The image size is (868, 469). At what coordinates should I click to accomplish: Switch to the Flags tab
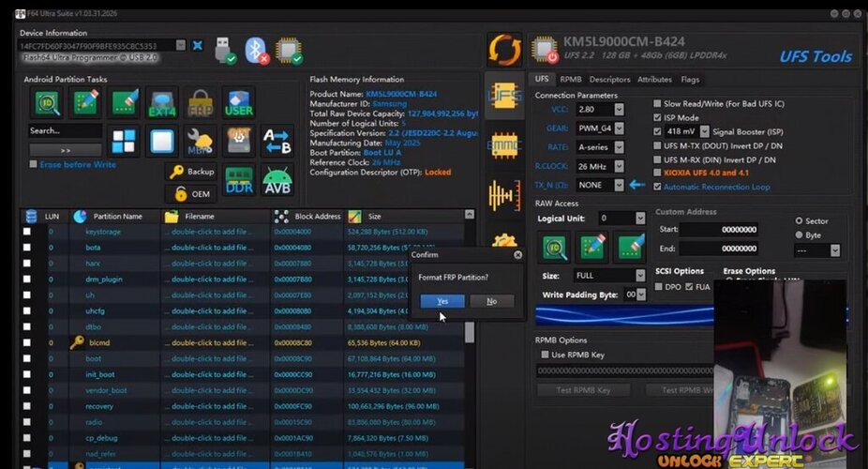coord(690,79)
